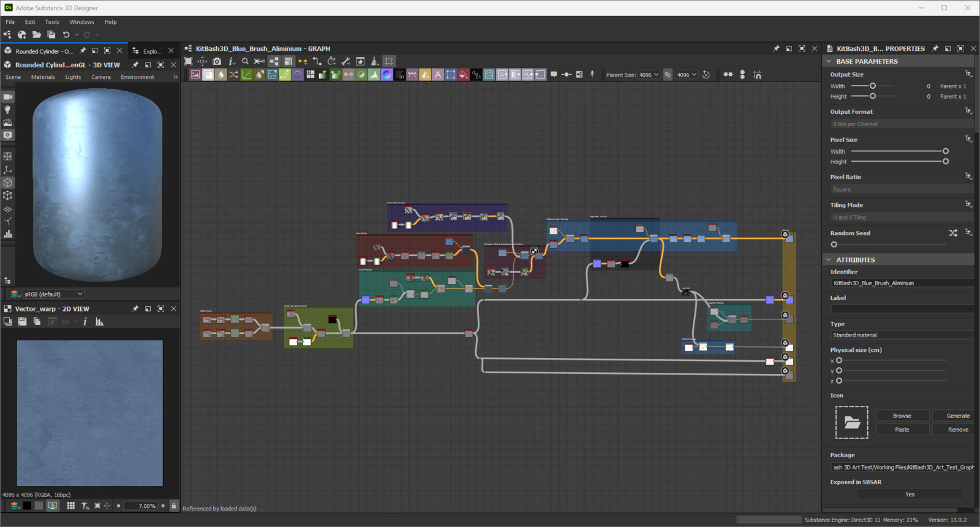Image resolution: width=980 pixels, height=527 pixels.
Task: Save the 2D view image with floppy icon
Action: [23, 321]
